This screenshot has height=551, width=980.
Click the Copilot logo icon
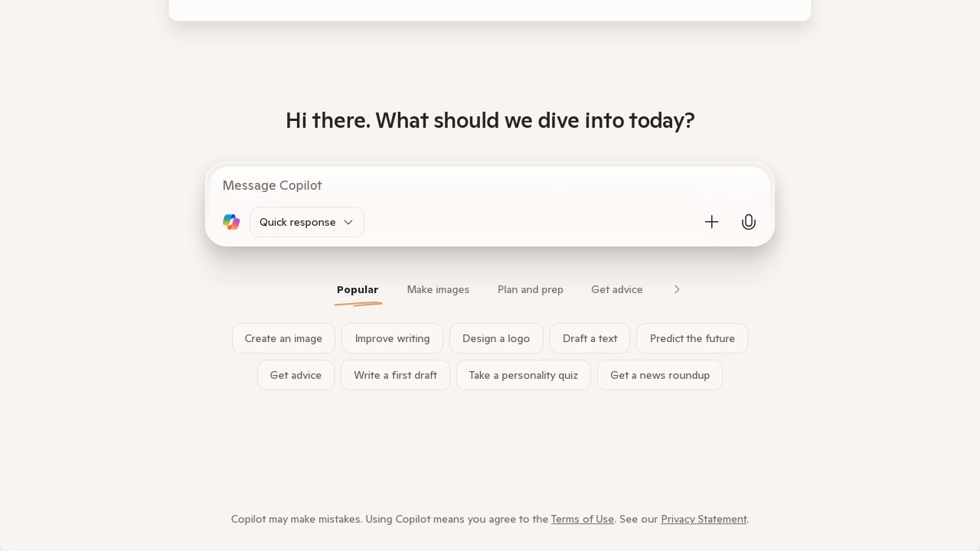point(231,222)
